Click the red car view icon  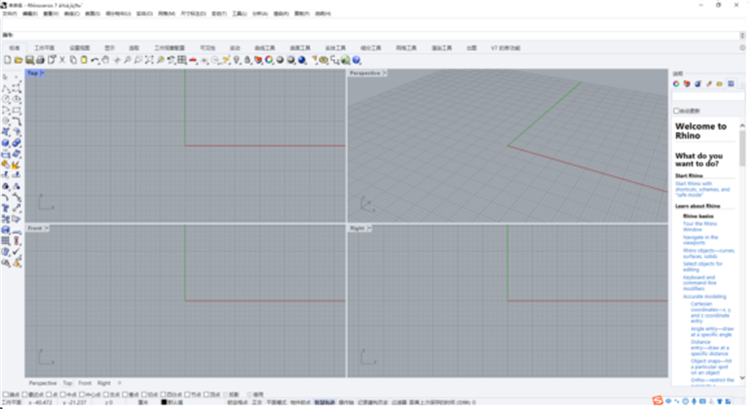tap(193, 60)
